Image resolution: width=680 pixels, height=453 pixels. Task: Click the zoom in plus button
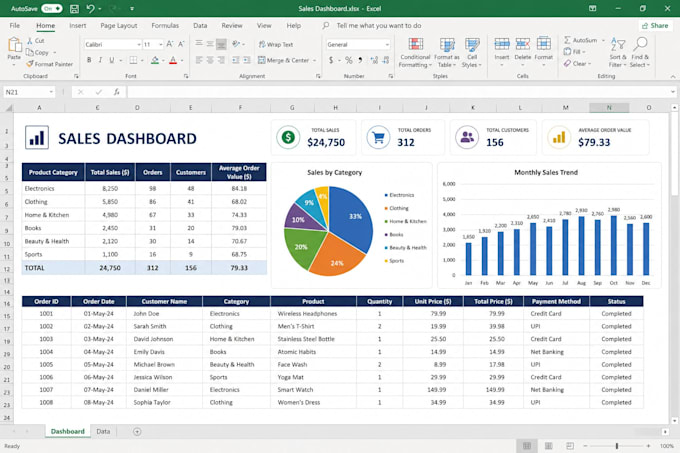pos(648,446)
